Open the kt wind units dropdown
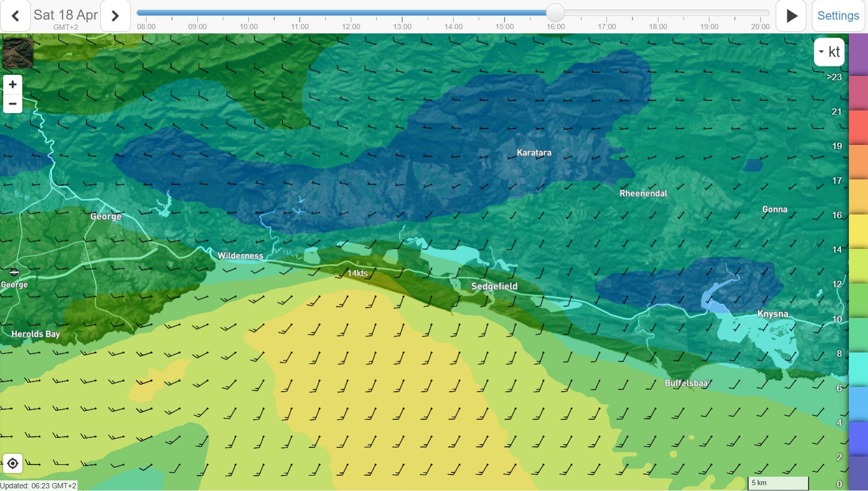The width and height of the screenshot is (868, 491). coord(829,52)
